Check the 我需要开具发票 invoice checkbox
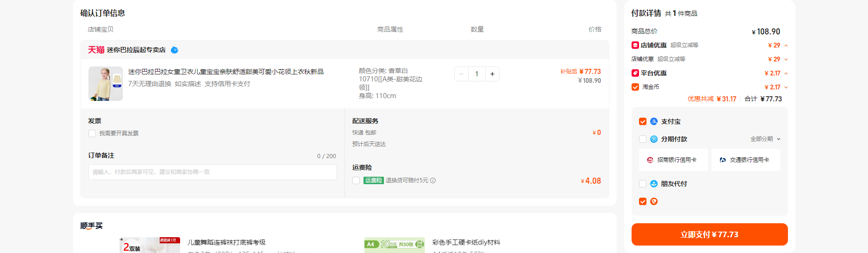 [x=92, y=133]
